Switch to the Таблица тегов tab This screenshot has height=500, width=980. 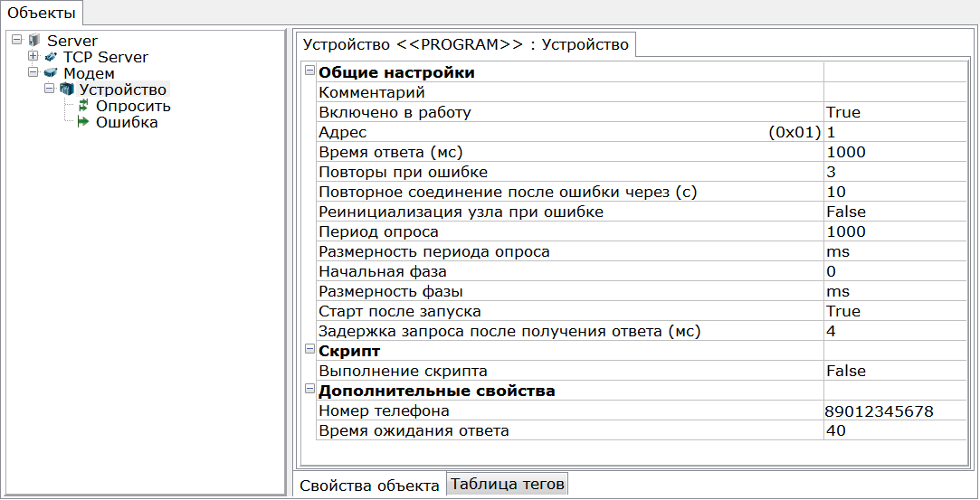pos(508,483)
